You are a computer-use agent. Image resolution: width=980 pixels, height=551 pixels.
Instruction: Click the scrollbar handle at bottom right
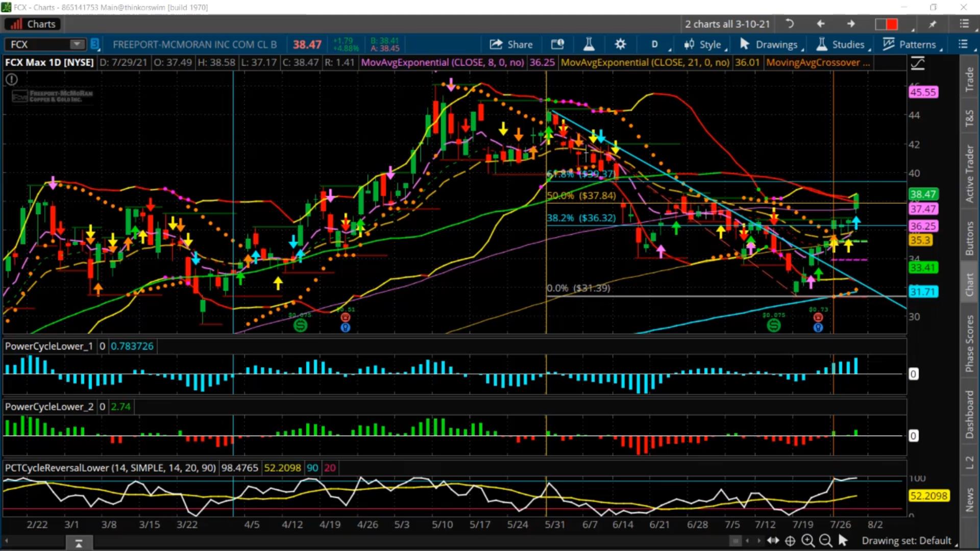[735, 541]
